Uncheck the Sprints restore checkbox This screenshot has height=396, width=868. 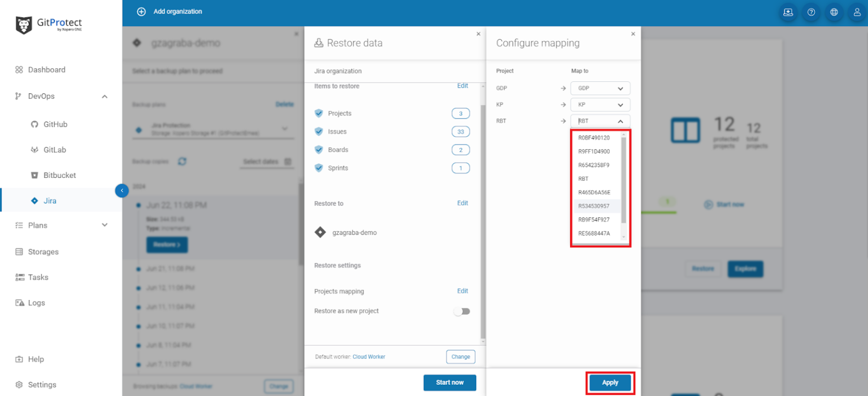(318, 168)
